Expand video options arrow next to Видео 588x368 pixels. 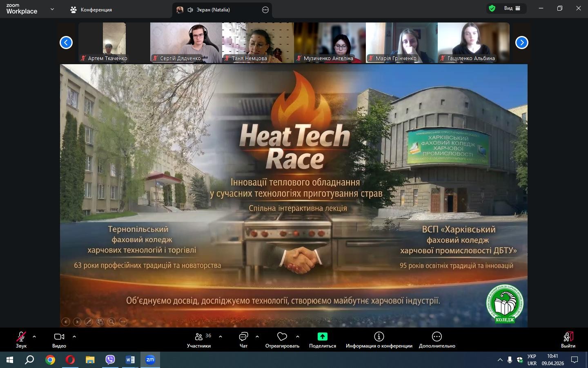tap(74, 337)
